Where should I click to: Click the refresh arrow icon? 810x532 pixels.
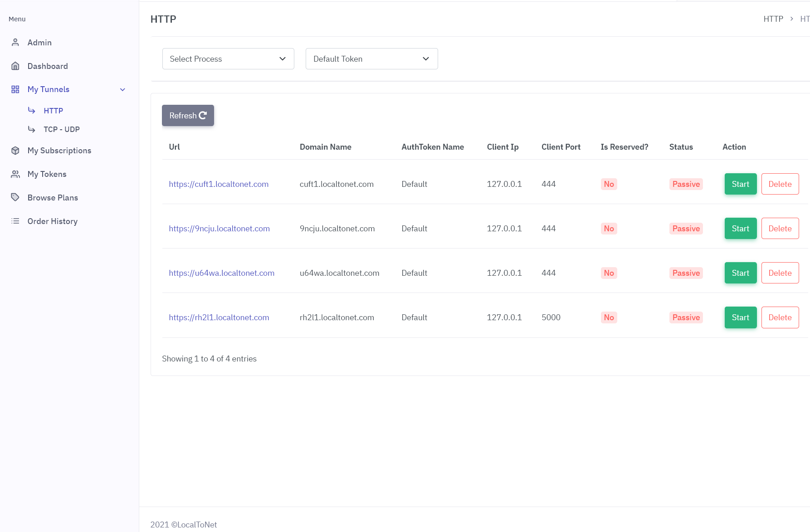203,115
